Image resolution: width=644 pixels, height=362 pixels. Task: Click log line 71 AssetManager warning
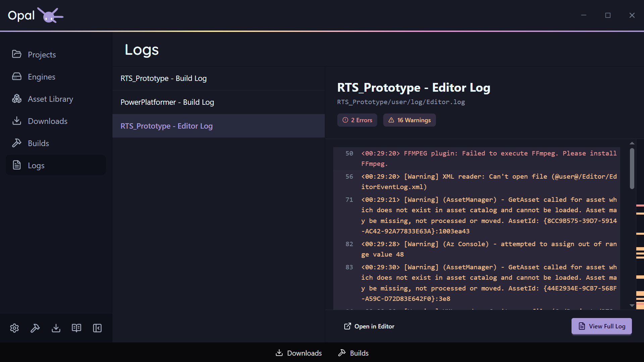(x=477, y=215)
